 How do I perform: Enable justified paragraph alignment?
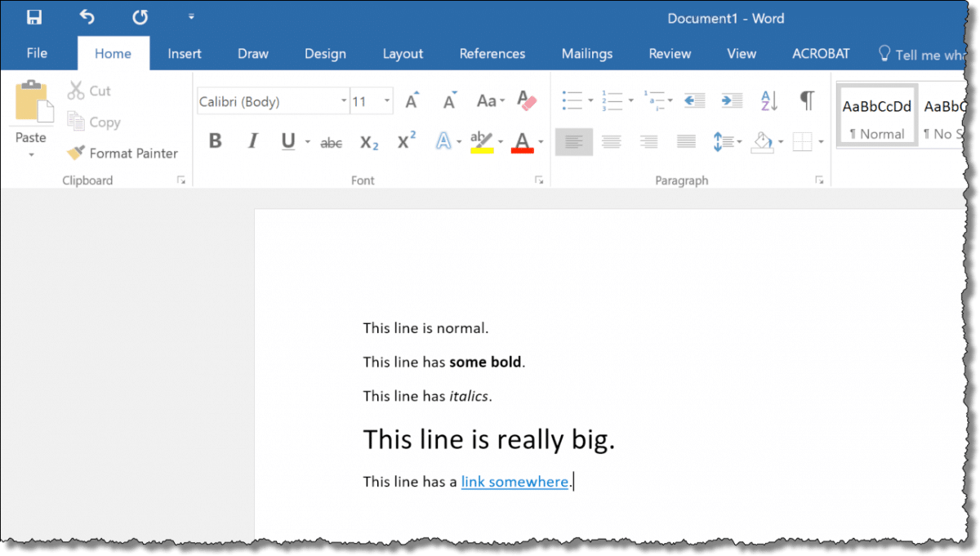[684, 141]
